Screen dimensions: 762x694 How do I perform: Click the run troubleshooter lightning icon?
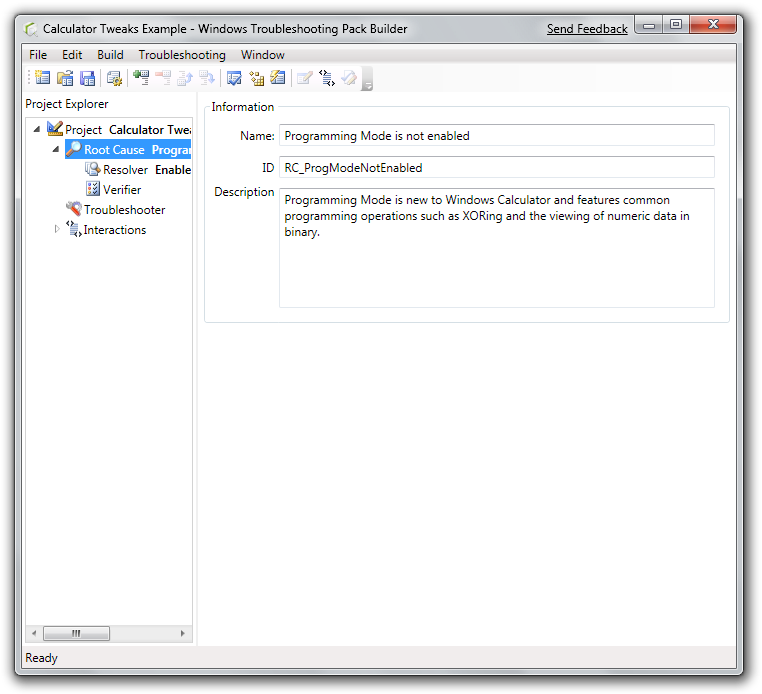[x=278, y=78]
